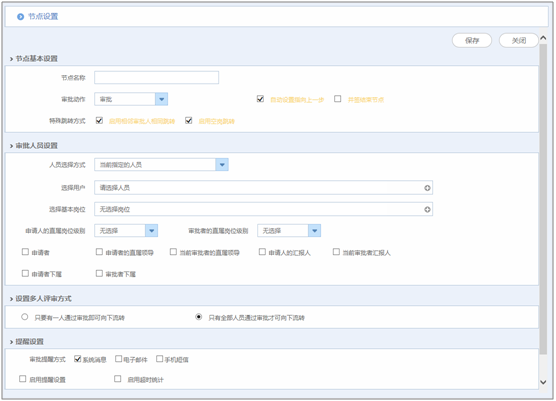Click the 保存 button
Viewport: 556px width, 401px height.
point(472,40)
